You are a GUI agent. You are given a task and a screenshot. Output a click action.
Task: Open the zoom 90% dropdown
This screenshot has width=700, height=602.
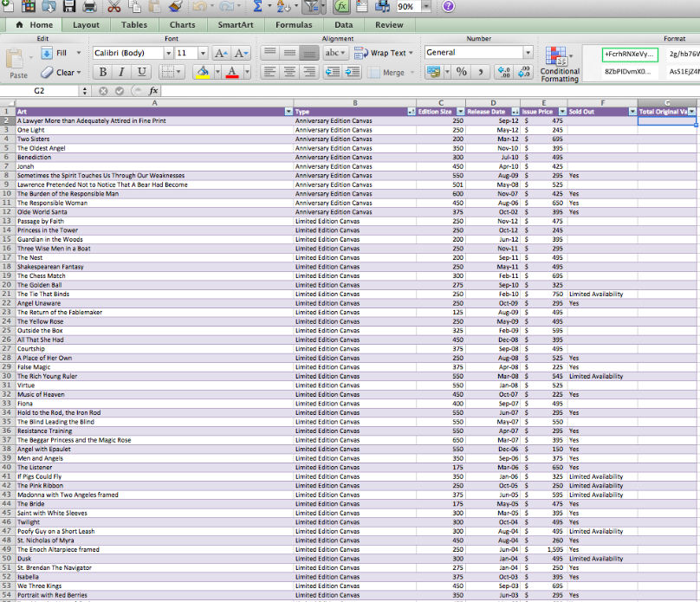[x=426, y=6]
